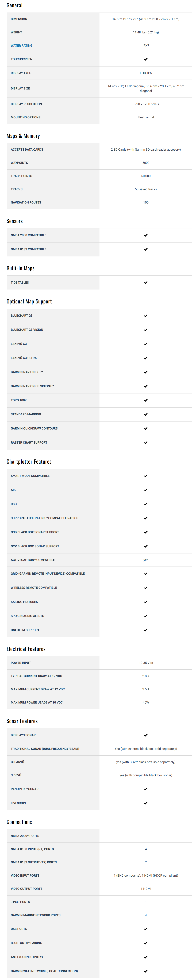Click the Display Resolution row label

pyautogui.click(x=26, y=104)
